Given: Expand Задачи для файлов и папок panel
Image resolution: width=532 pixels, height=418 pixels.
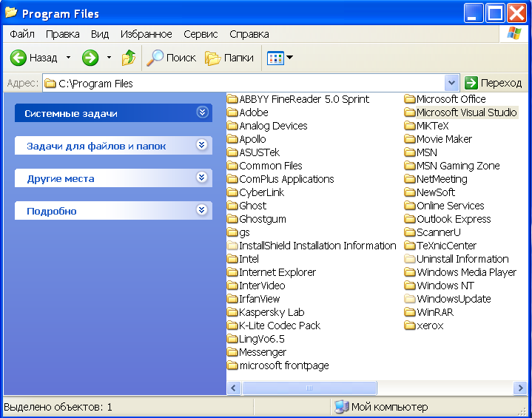Looking at the screenshot, I should point(202,145).
